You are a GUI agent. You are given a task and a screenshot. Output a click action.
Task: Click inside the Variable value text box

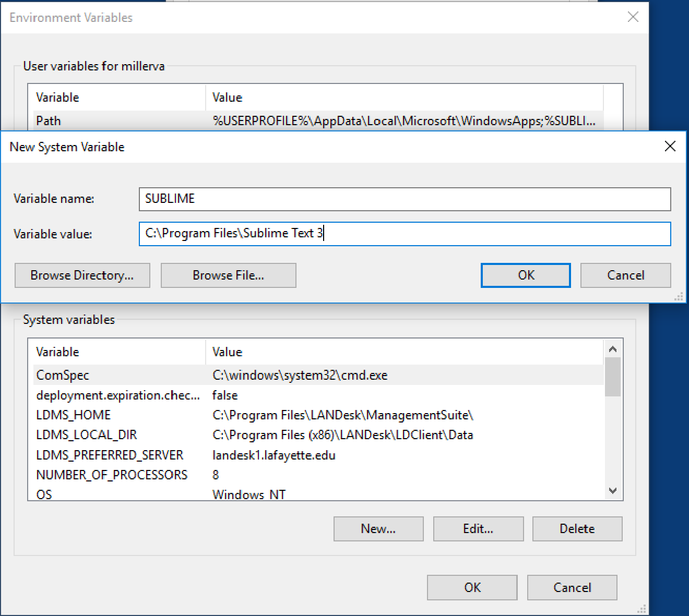[x=405, y=234]
